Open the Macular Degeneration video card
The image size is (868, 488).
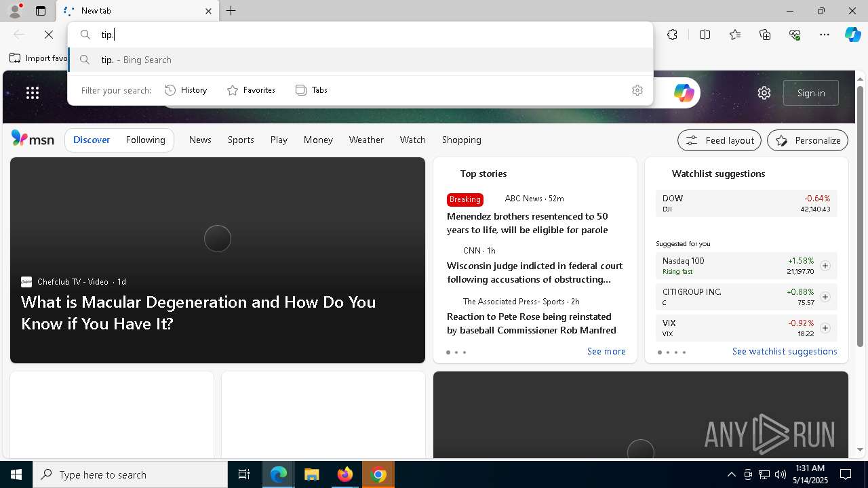click(x=218, y=260)
